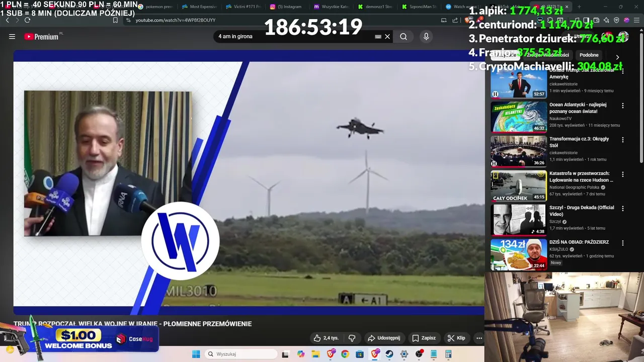The image size is (644, 362).
Task: Click the Wyszukaj taskbar search box
Action: coord(242,354)
